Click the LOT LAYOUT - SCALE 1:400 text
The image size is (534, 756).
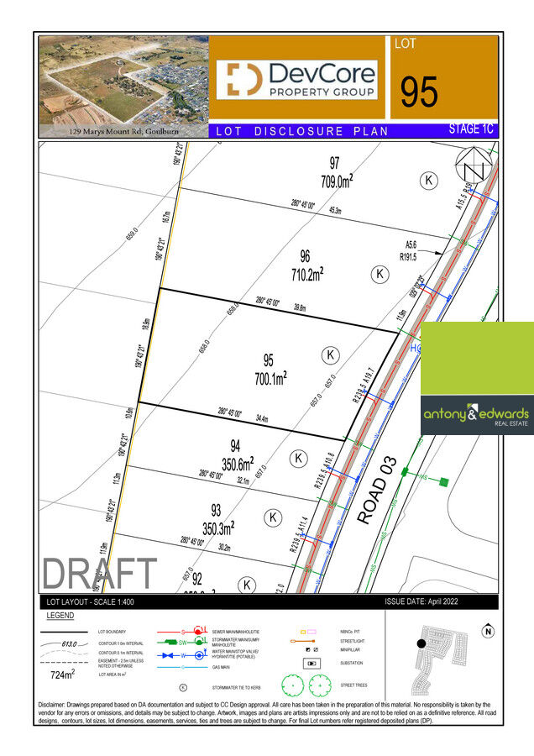click(x=90, y=601)
